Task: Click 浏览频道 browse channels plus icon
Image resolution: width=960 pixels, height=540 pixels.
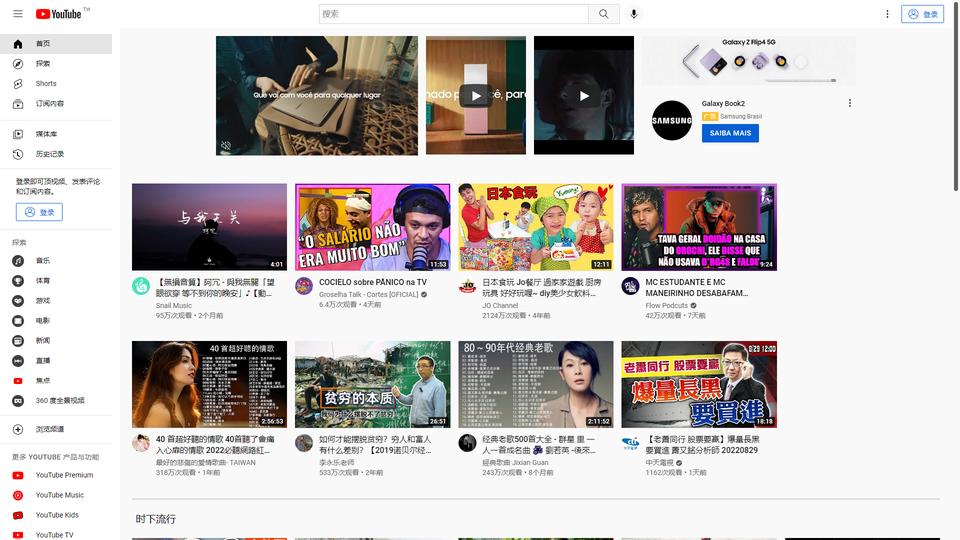Action: tap(18, 429)
